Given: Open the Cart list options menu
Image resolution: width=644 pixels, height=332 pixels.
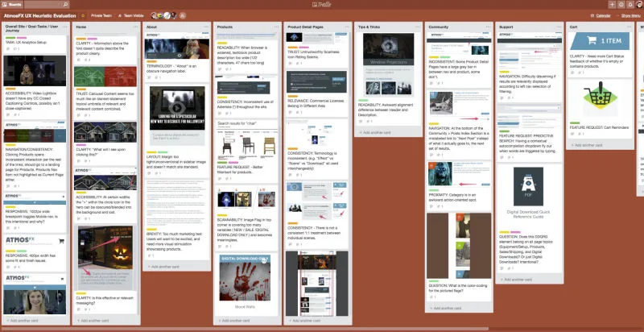Looking at the screenshot, I should 629,27.
